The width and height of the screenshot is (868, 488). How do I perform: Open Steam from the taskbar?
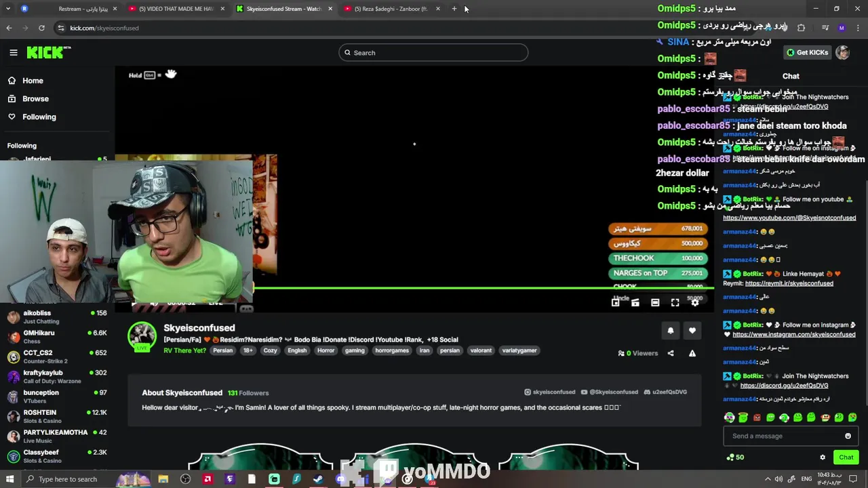[318, 479]
